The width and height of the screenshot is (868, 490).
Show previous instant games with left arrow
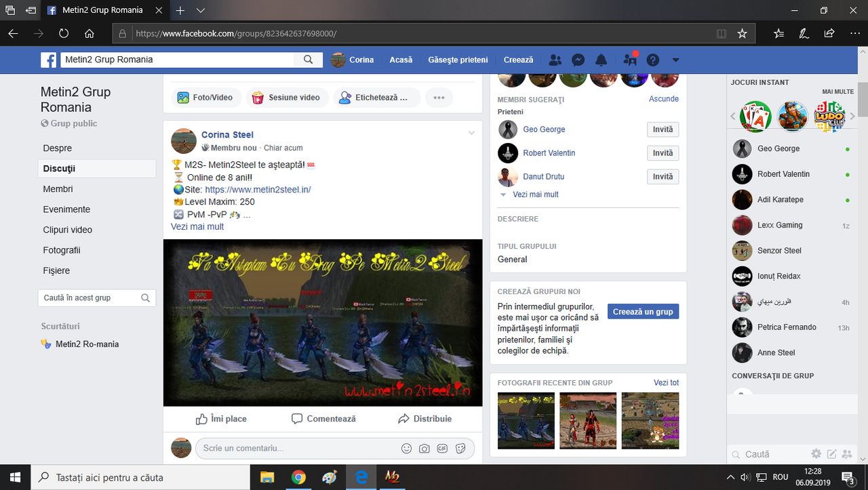point(733,117)
